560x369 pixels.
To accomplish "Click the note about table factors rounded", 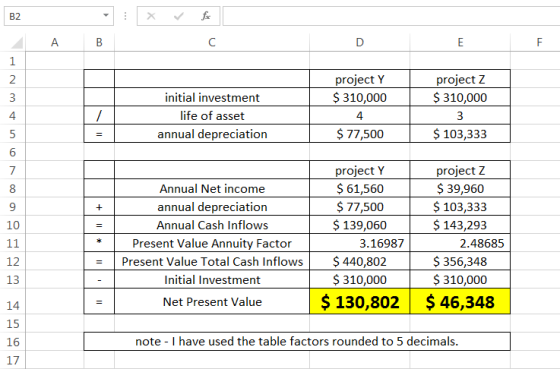I will point(297,341).
